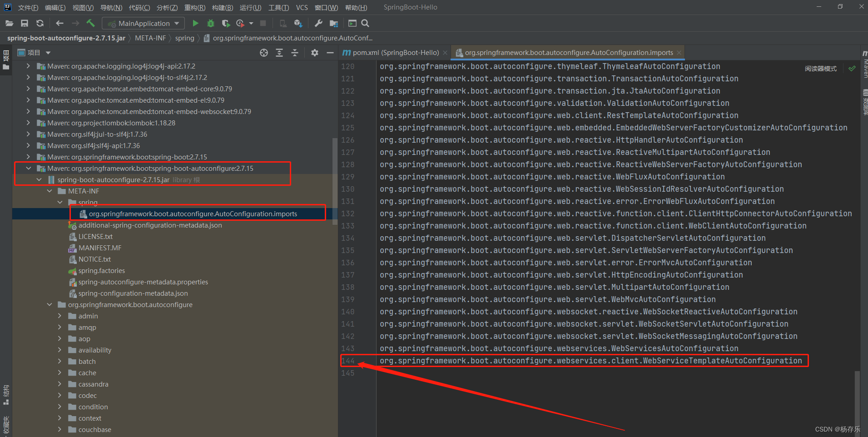868x437 pixels.
Task: Open the 项目 view selector dropdown
Action: pos(48,53)
